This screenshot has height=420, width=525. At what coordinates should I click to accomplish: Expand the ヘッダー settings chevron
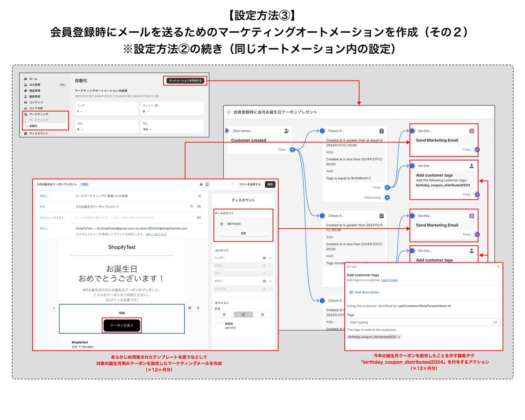[270, 258]
